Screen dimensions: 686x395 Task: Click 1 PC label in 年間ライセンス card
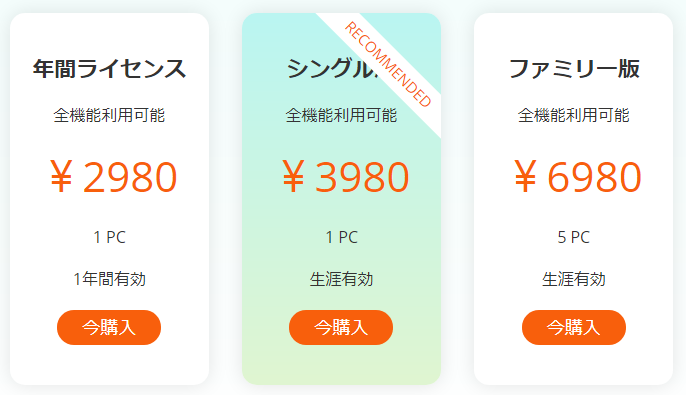tap(109, 237)
